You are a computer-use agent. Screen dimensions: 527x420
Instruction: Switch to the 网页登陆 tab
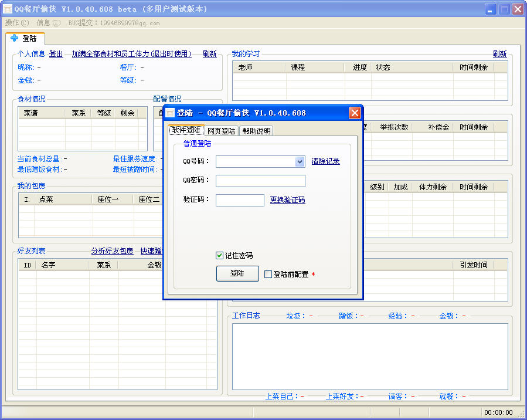click(x=221, y=131)
